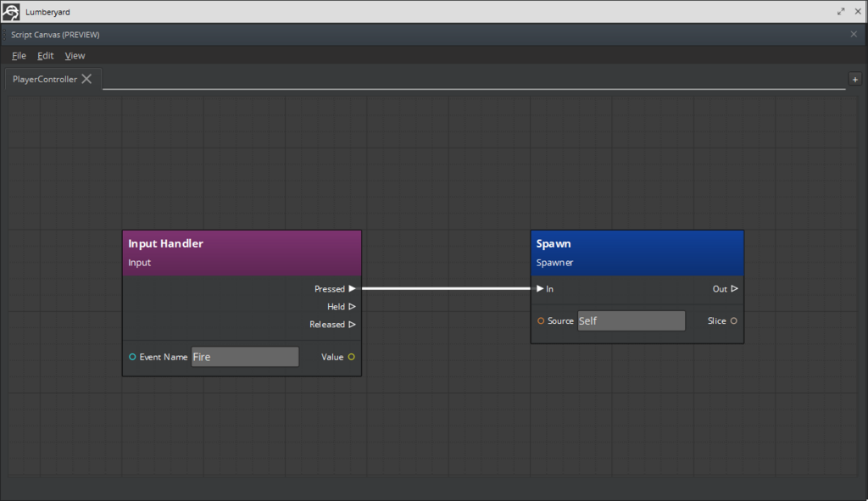Close the Script Canvas panel
This screenshot has width=868, height=501.
pos(854,34)
